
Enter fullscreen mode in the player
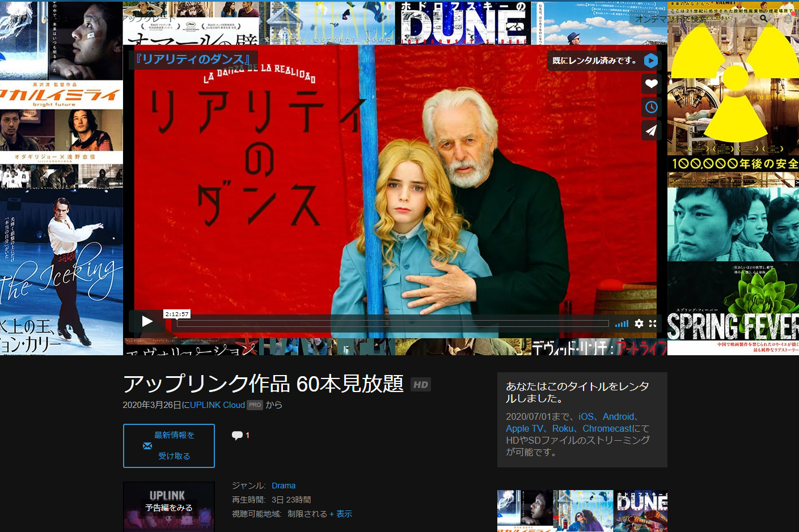653,324
